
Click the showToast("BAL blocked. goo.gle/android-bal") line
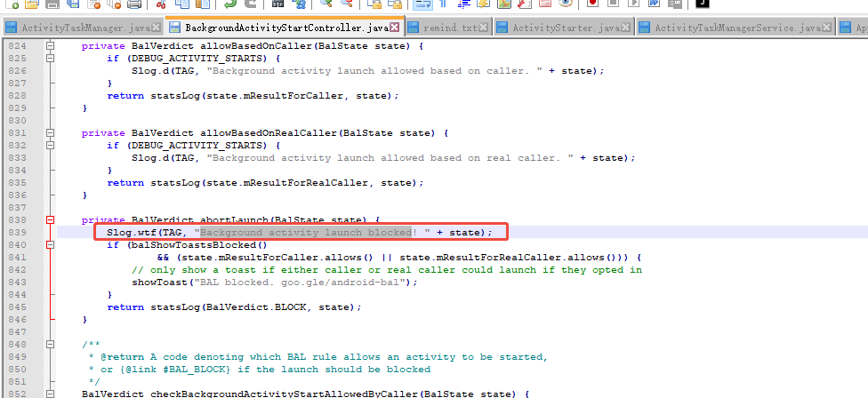[x=274, y=282]
